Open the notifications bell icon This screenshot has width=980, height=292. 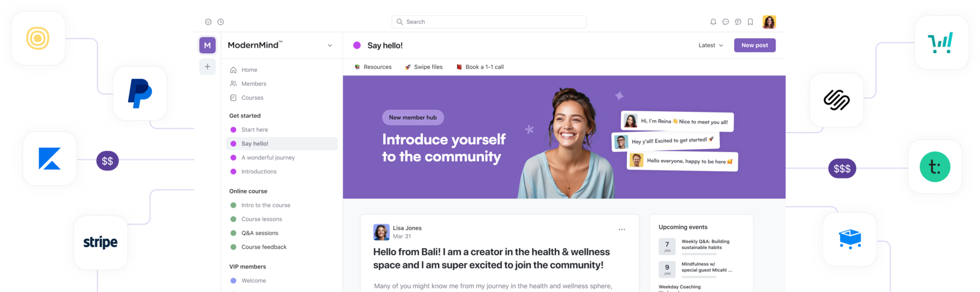(x=713, y=22)
